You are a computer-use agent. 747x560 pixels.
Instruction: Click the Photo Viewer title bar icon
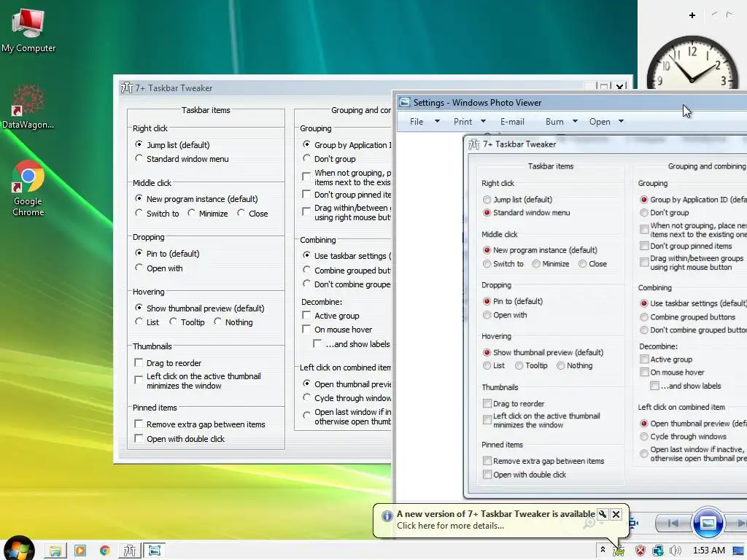click(405, 102)
